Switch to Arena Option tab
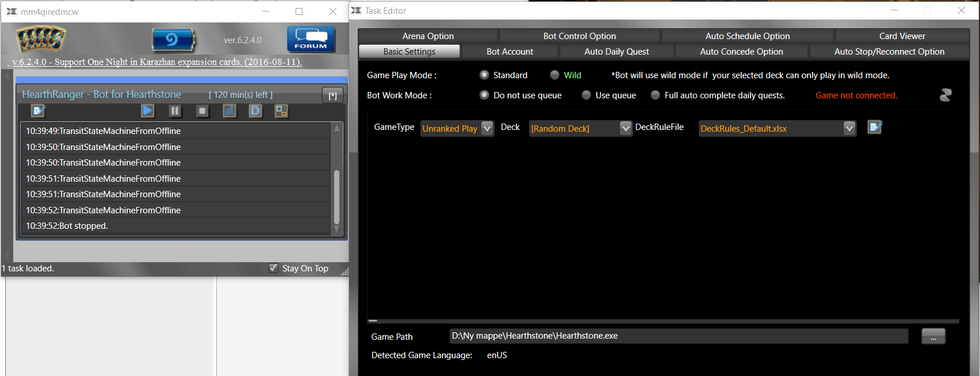Viewport: 980px width, 376px height. point(428,36)
